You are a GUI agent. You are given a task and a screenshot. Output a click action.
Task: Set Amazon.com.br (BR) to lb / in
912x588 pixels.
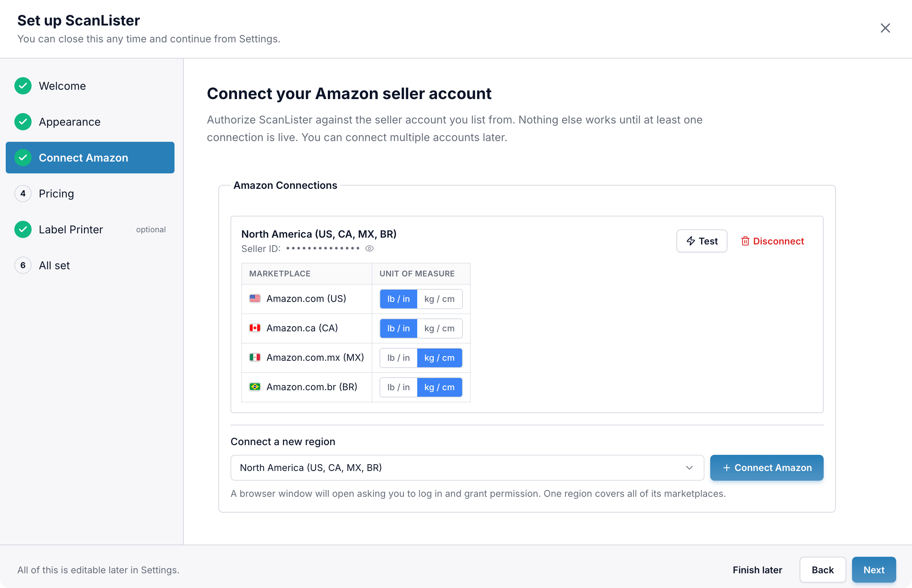click(x=398, y=387)
